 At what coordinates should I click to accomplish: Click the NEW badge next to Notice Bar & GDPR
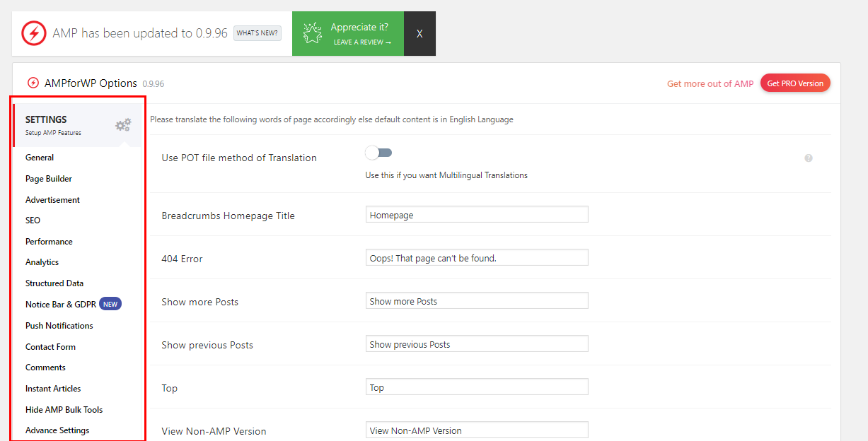point(110,304)
